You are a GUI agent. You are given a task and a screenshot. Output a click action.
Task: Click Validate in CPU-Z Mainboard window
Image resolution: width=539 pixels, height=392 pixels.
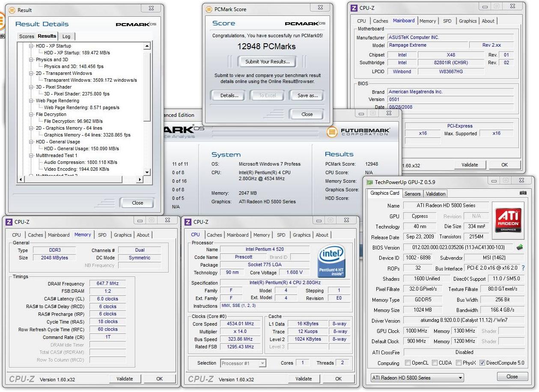(470, 165)
